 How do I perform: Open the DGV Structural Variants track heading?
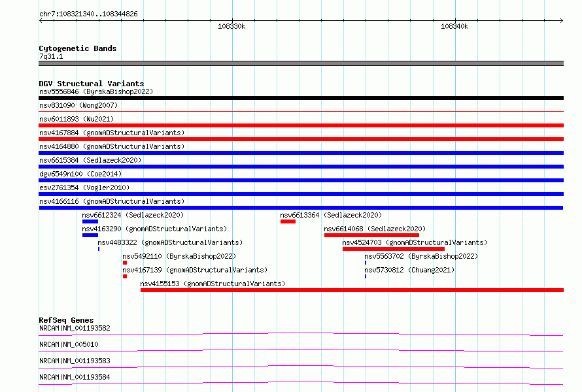coord(92,84)
